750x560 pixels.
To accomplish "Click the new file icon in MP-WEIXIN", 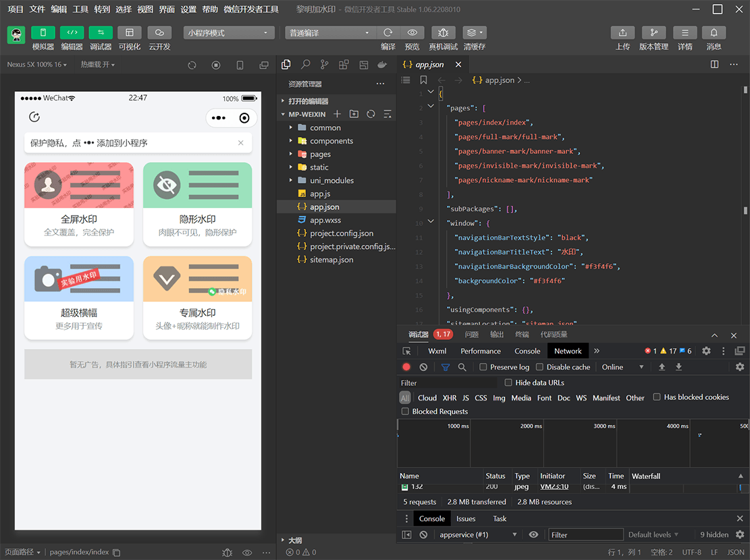I will pyautogui.click(x=338, y=114).
